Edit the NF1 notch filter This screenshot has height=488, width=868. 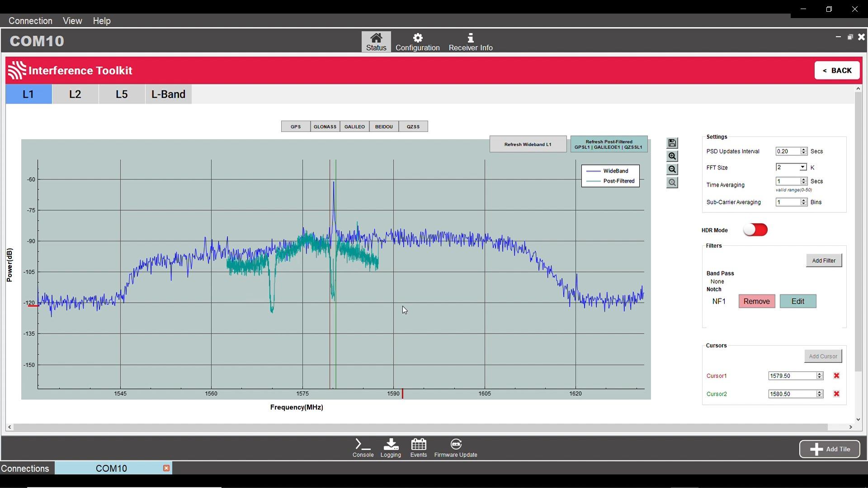(798, 301)
